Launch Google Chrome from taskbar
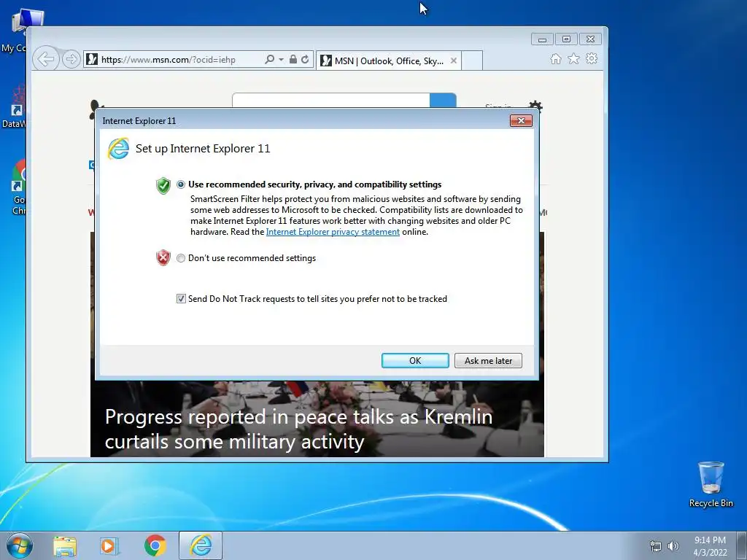Screen dimensions: 747x560 point(155,545)
